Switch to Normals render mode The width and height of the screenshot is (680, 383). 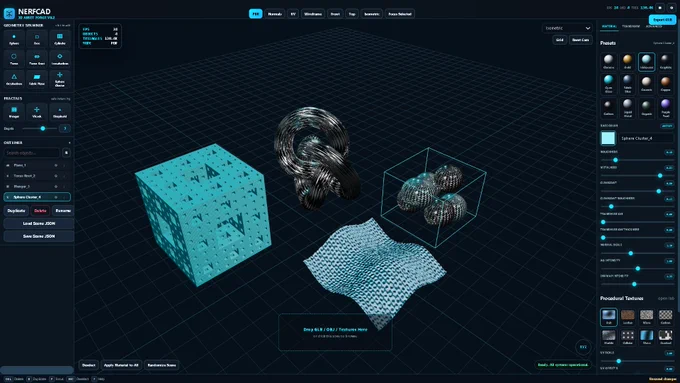(x=275, y=14)
